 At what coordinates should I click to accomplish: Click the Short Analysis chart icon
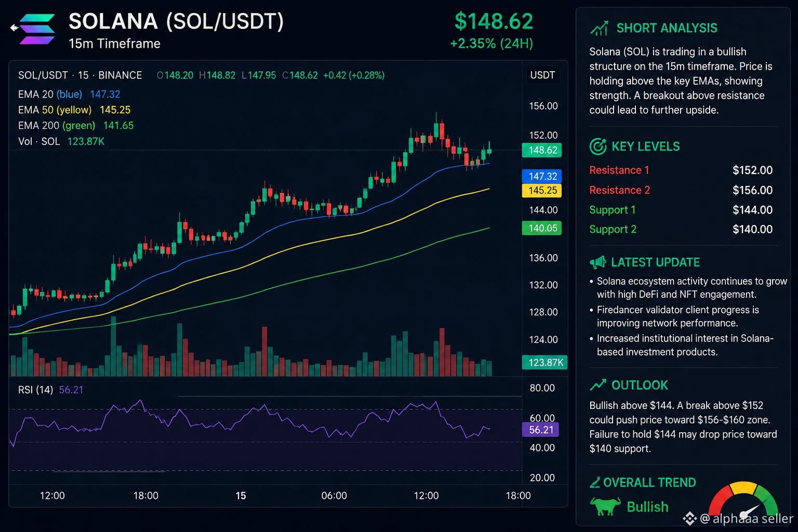[x=599, y=28]
